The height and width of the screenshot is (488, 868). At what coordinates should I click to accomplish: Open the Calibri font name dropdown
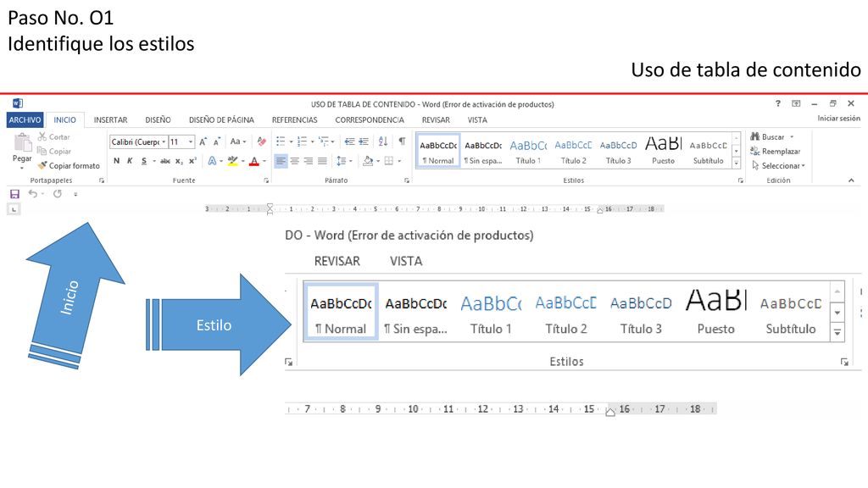[x=164, y=142]
